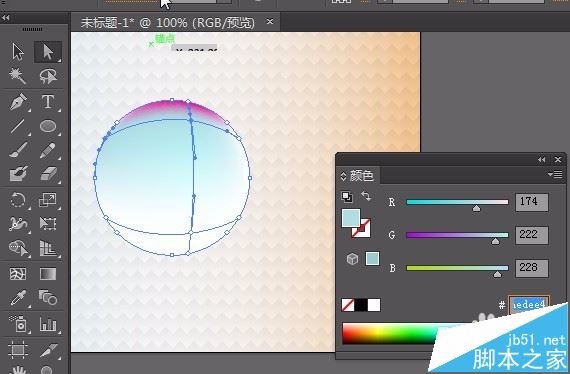Select the Pencil tool

pyautogui.click(x=48, y=150)
